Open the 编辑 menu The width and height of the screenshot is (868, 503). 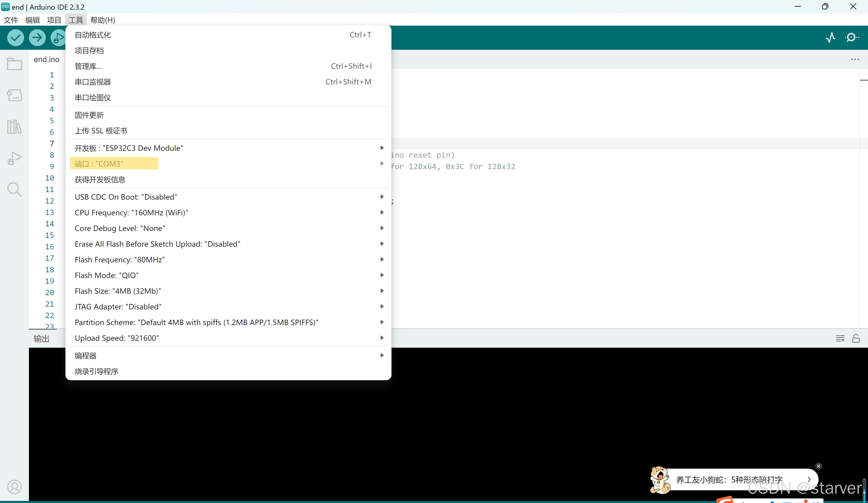pos(33,20)
